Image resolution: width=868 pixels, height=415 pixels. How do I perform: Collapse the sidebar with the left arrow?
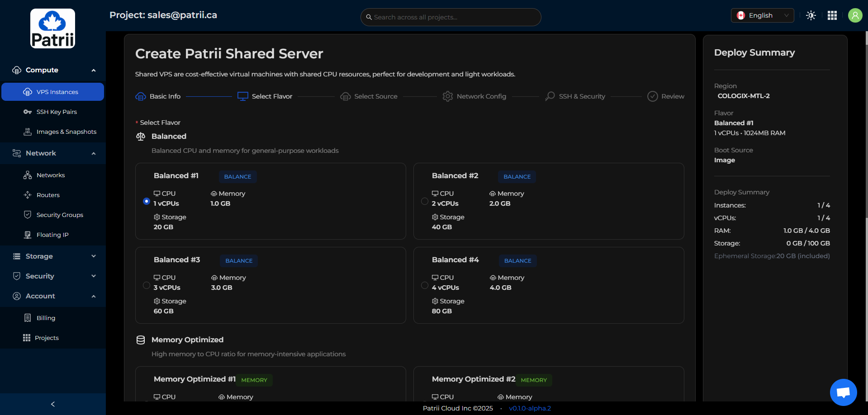pos(53,404)
